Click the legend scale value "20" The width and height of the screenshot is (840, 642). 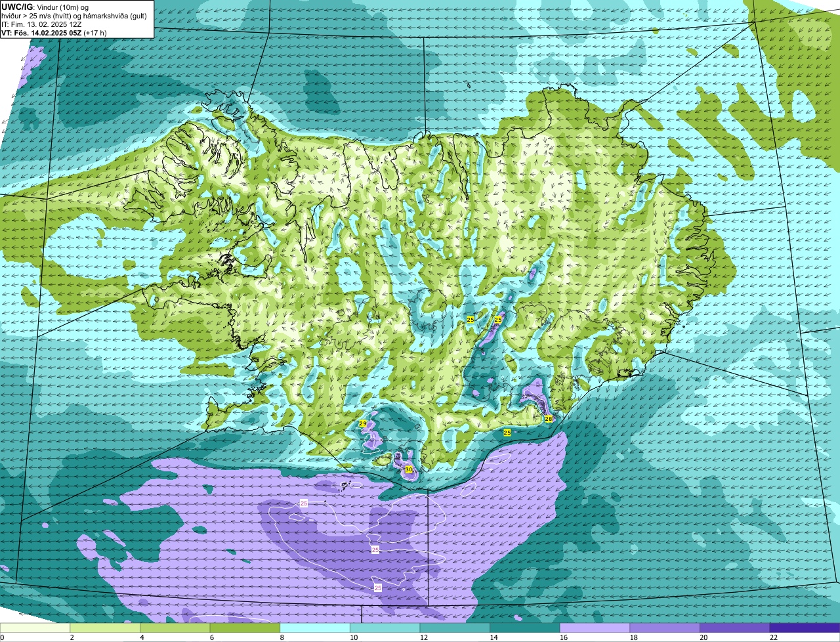click(x=704, y=637)
